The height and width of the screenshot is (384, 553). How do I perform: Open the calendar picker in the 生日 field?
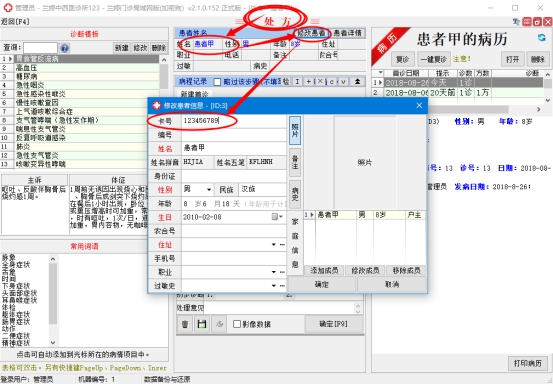[x=277, y=217]
